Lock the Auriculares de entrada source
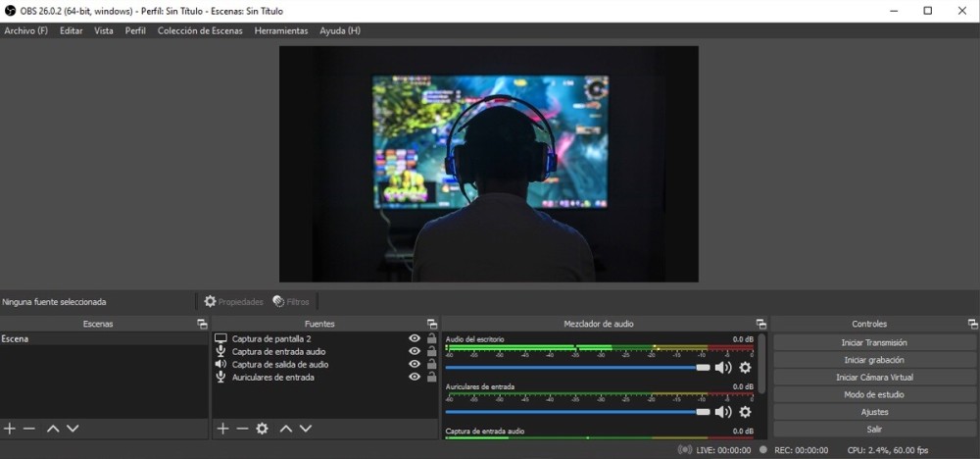Screen dimensions: 980x459 tap(431, 377)
